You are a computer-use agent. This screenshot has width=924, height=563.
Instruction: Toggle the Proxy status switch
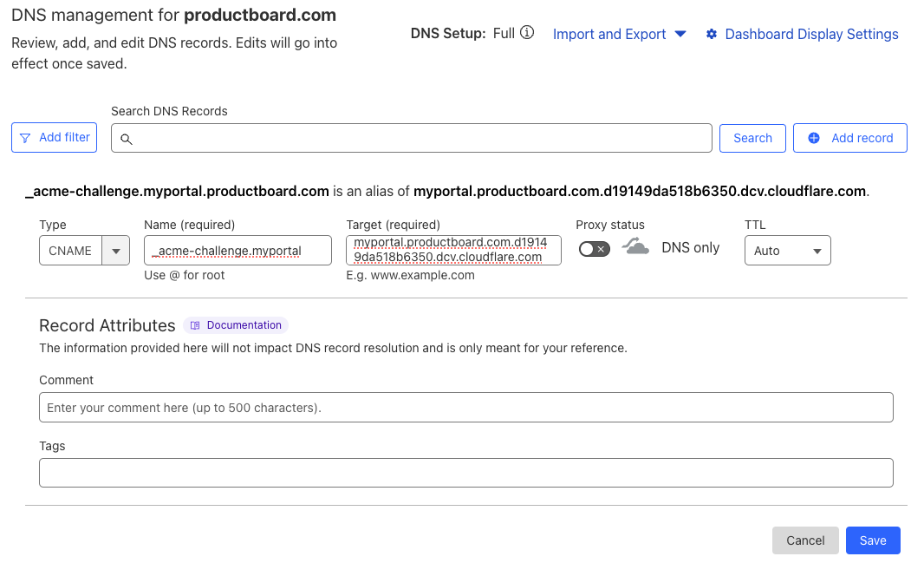coord(594,249)
